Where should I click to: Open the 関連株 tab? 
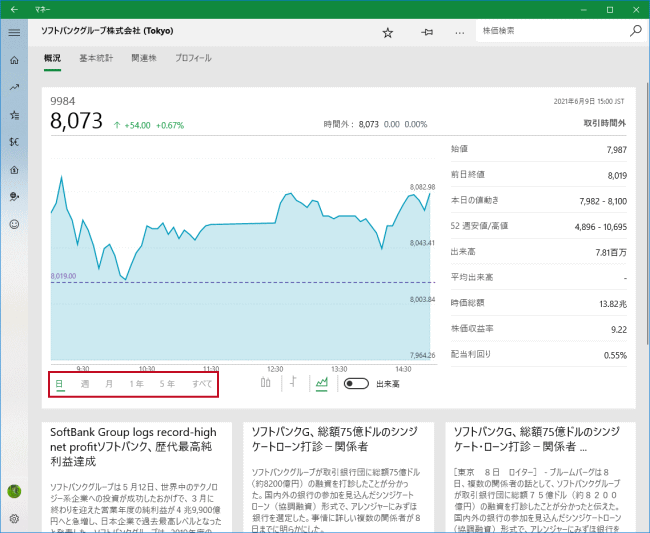(144, 58)
